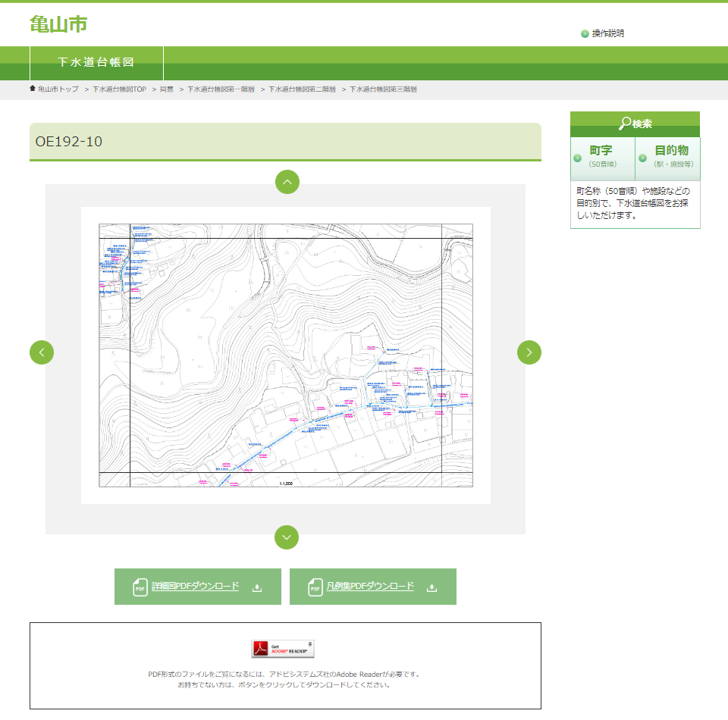The width and height of the screenshot is (728, 720).
Task: Click the PDF icon on 詳細図PDFダウンロード
Action: point(140,587)
